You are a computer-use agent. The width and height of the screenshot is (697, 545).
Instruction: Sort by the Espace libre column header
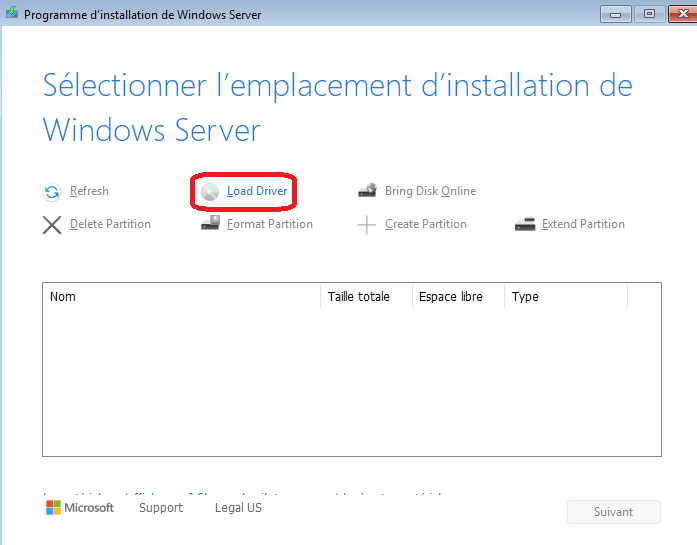458,297
